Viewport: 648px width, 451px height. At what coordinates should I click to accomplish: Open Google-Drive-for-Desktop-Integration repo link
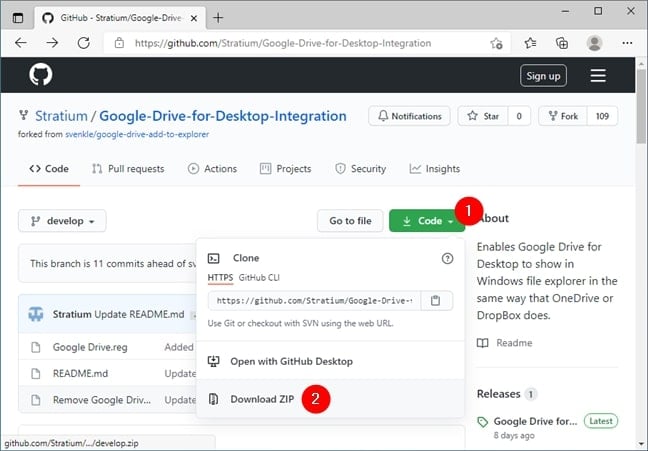tap(223, 116)
